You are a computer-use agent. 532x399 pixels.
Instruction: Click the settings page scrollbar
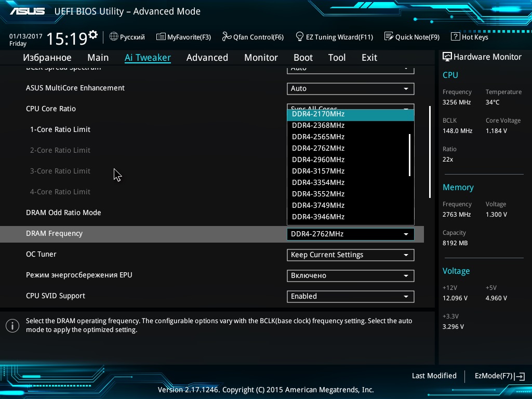point(430,152)
